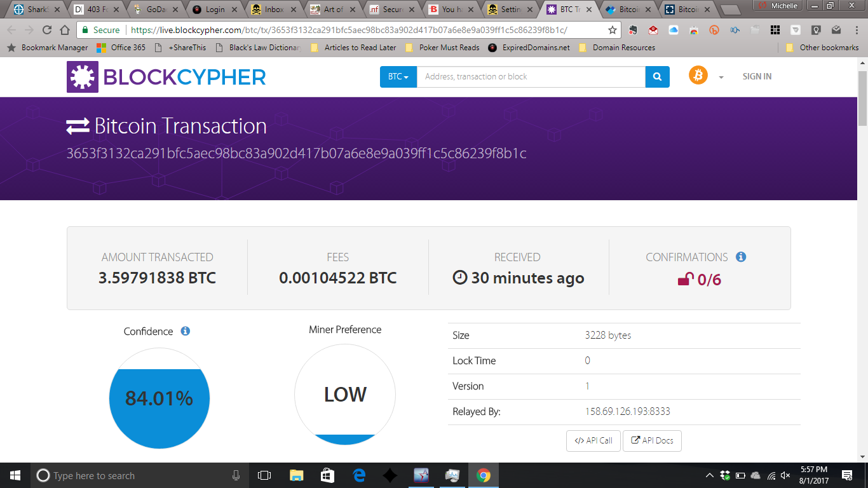Switch to the Settings browser tab
This screenshot has width=868, height=488.
tap(510, 10)
